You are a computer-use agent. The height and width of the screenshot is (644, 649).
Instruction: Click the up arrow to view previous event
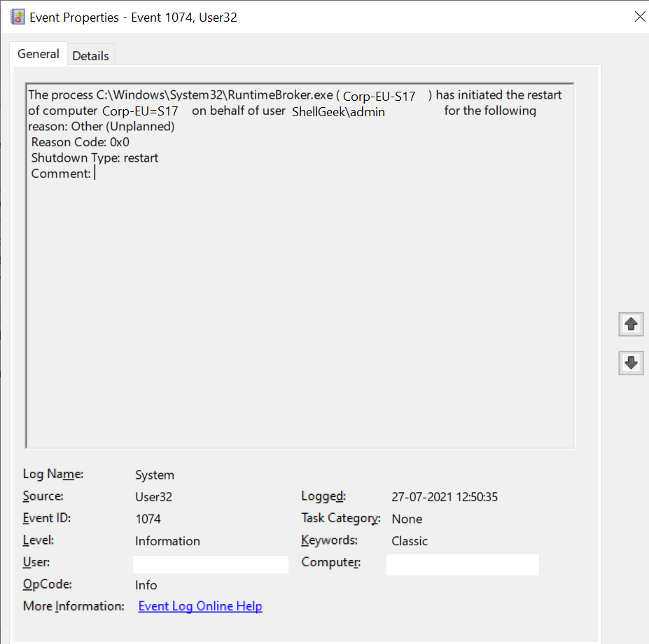click(x=630, y=323)
